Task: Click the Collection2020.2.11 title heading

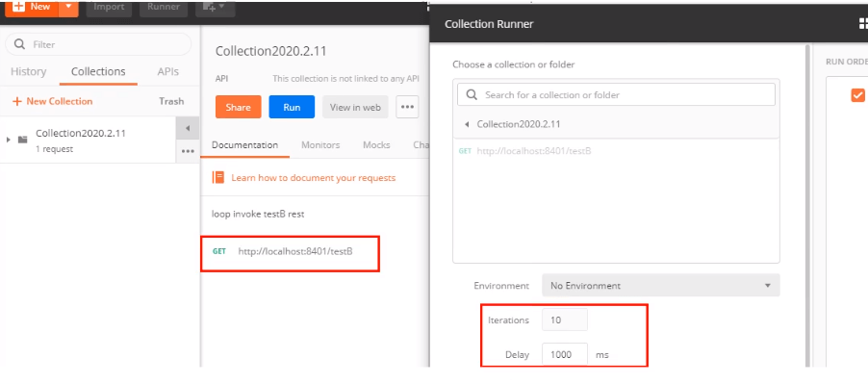Action: [270, 51]
